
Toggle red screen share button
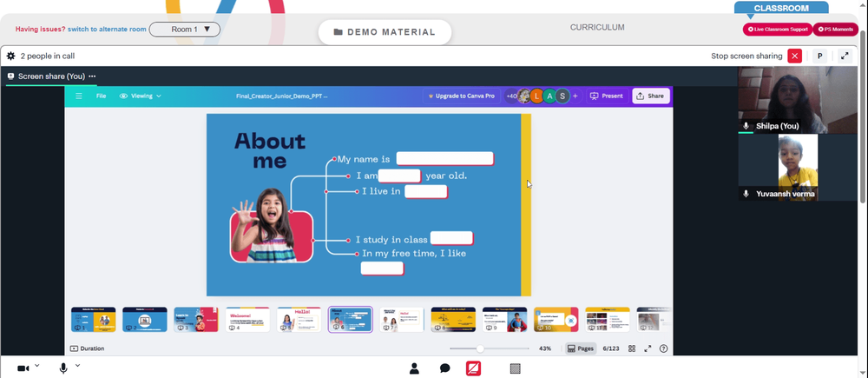pyautogui.click(x=473, y=368)
